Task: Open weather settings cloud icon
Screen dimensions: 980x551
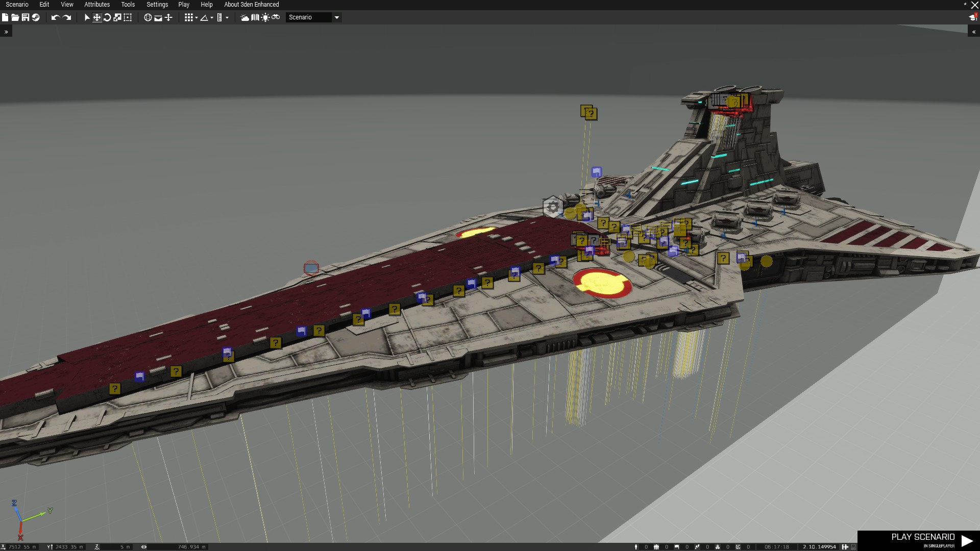Action: [x=245, y=17]
